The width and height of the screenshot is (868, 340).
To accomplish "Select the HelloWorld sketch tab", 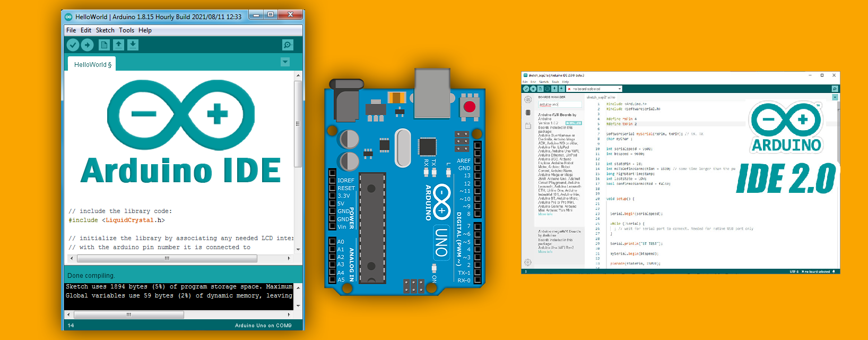I will (92, 64).
